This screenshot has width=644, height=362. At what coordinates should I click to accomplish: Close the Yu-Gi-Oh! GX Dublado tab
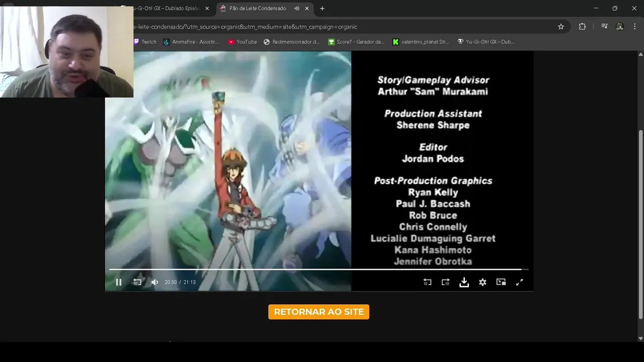pyautogui.click(x=207, y=9)
